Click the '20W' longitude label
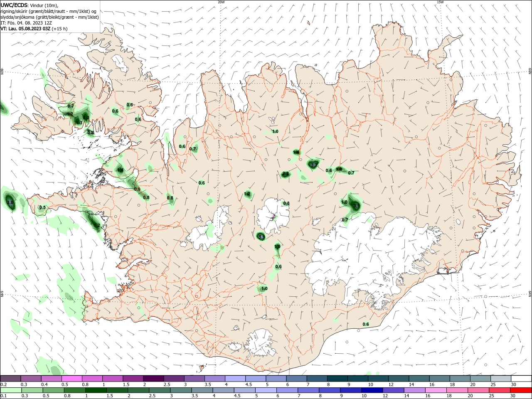This screenshot has height=399, width=532. pos(221,2)
